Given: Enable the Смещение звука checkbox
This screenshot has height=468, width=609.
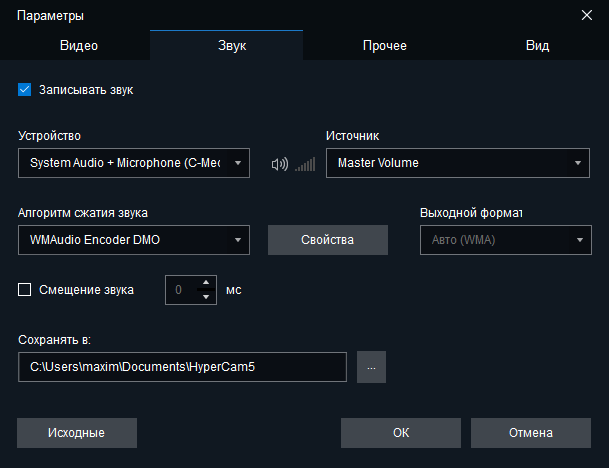Looking at the screenshot, I should click(25, 290).
